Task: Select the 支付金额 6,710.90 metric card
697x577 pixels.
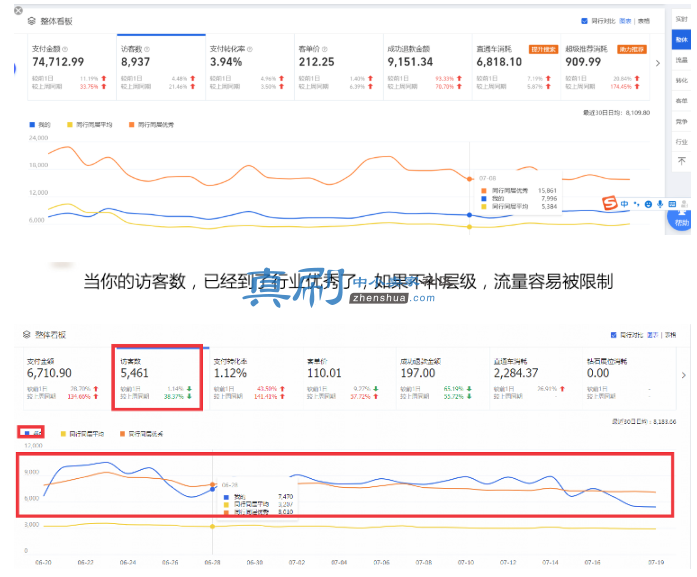Action: coord(67,378)
